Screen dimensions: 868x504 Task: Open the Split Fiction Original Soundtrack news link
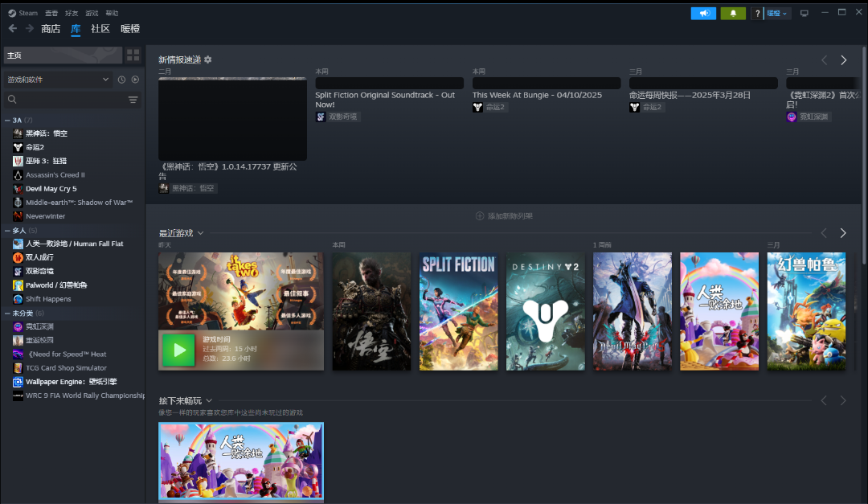click(x=385, y=100)
